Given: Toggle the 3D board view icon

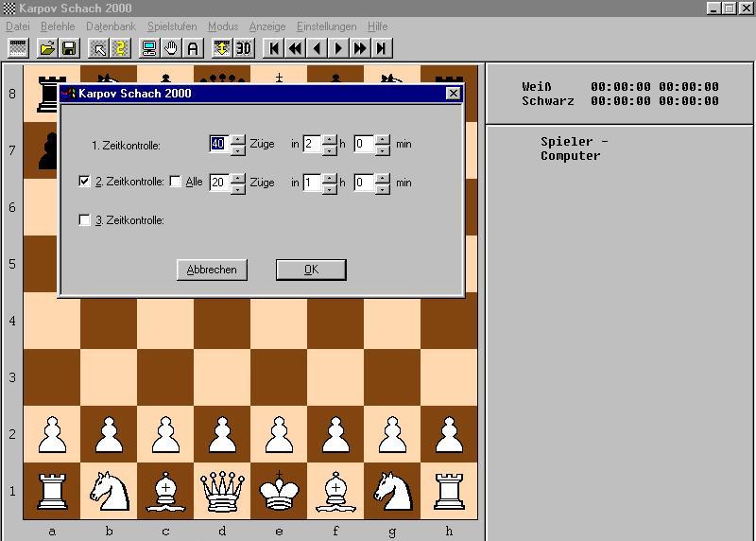Looking at the screenshot, I should 244,47.
